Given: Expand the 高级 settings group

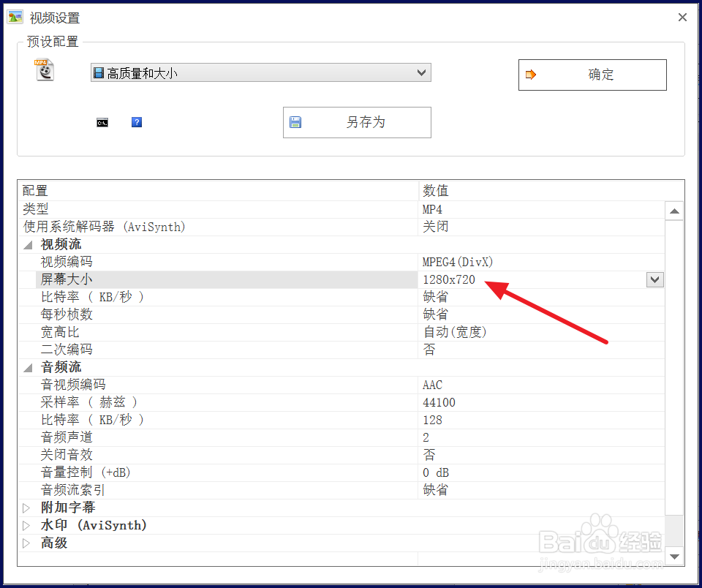Looking at the screenshot, I should (x=26, y=543).
